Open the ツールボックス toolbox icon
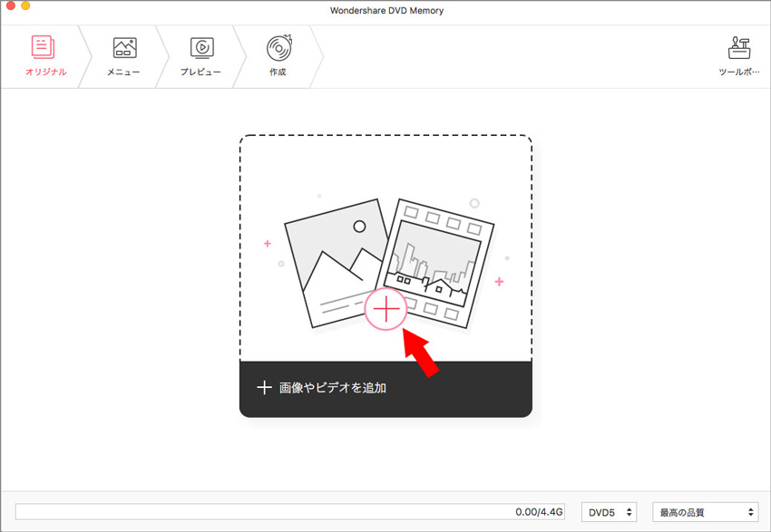This screenshot has height=532, width=771. pyautogui.click(x=739, y=56)
